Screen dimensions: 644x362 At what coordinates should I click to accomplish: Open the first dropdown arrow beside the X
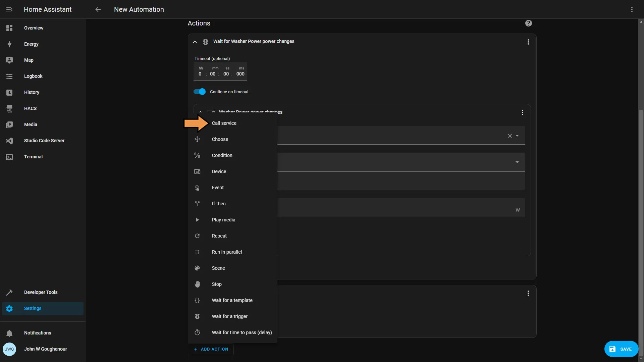pos(517,136)
